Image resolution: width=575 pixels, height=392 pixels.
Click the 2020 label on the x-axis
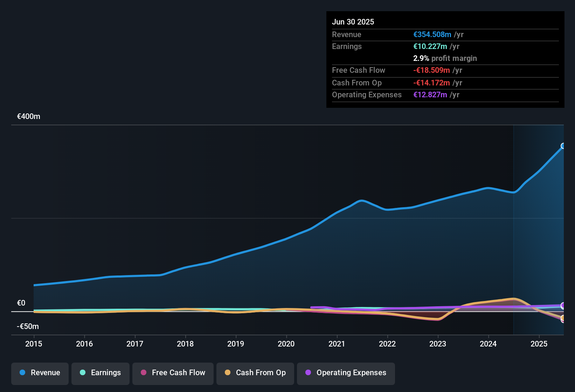point(286,344)
